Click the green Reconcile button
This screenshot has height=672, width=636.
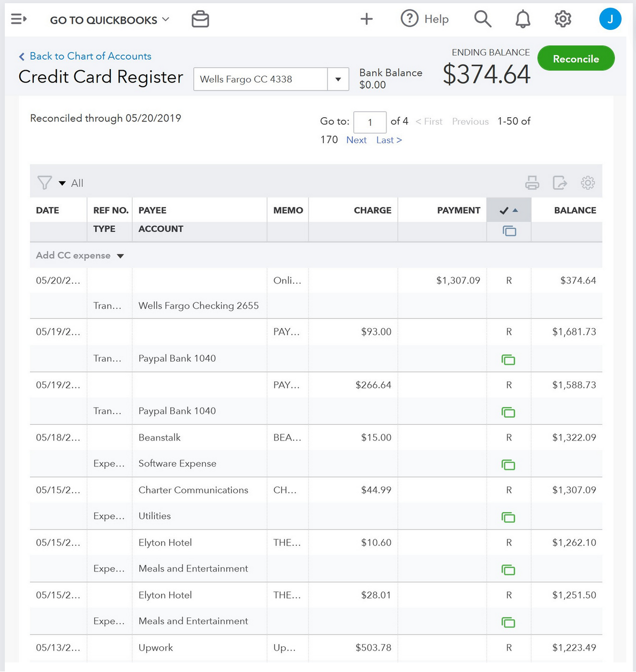[576, 58]
